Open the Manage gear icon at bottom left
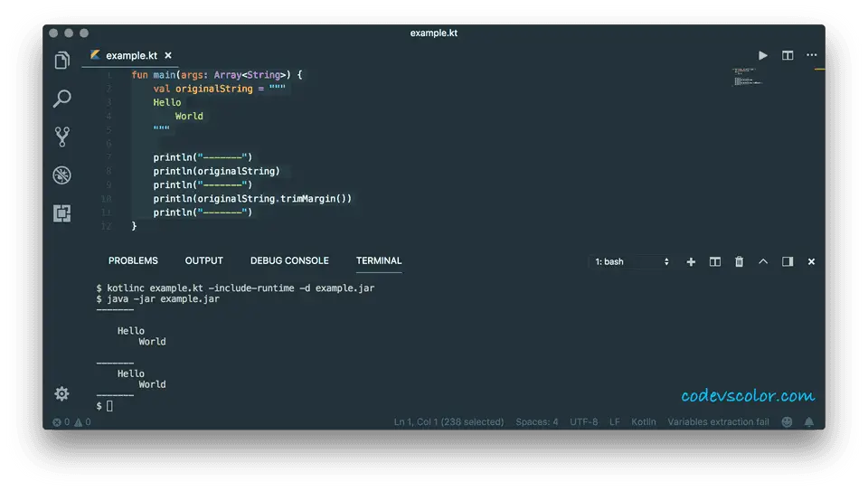868x491 pixels. pyautogui.click(x=61, y=393)
